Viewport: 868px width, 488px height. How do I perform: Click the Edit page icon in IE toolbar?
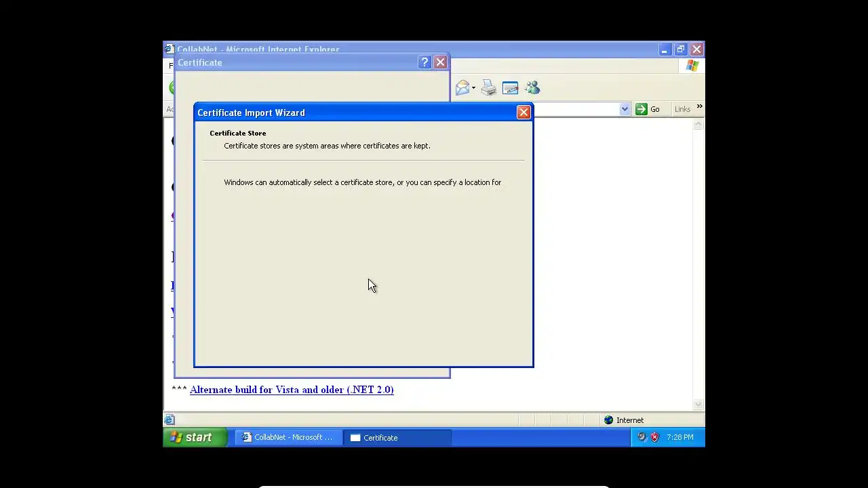click(x=511, y=88)
